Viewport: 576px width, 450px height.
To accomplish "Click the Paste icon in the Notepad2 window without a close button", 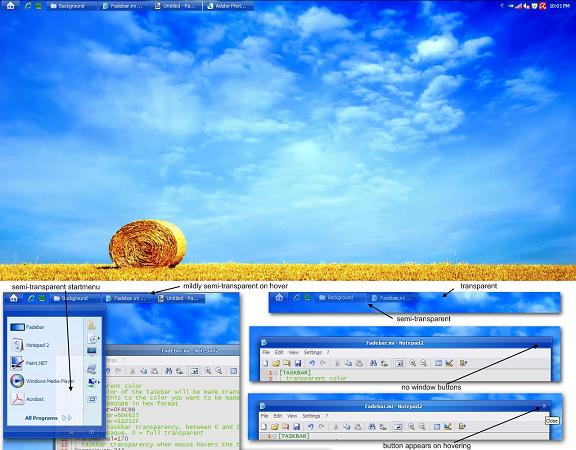I will 359,363.
